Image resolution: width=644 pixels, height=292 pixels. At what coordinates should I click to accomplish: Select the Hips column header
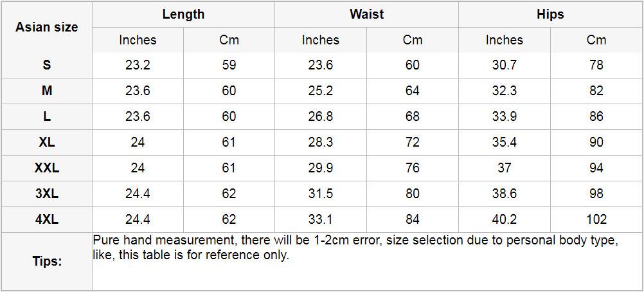pyautogui.click(x=550, y=14)
